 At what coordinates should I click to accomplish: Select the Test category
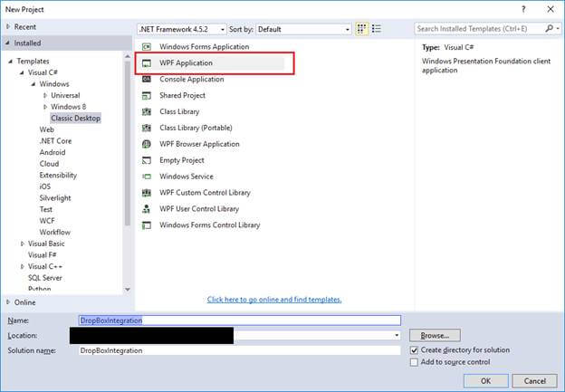46,209
